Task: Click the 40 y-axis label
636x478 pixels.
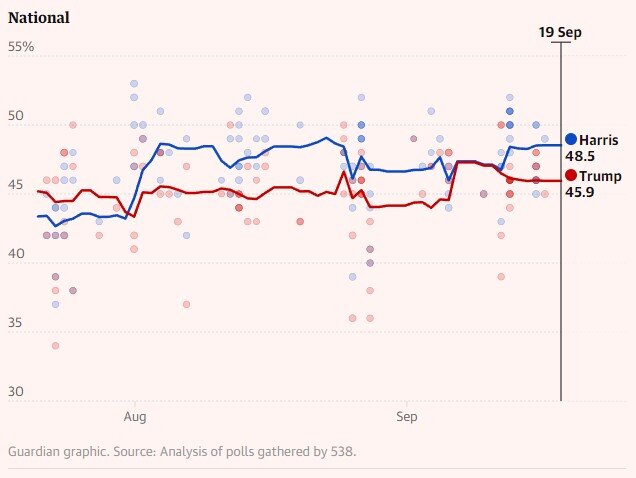Action: (15, 254)
